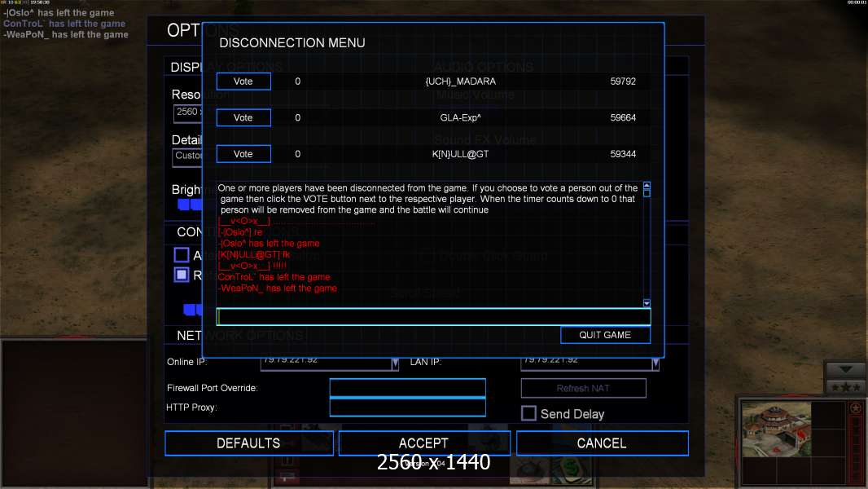The image size is (868, 489).
Task: Vote to remove {UCH}_MADARA
Action: [x=243, y=81]
